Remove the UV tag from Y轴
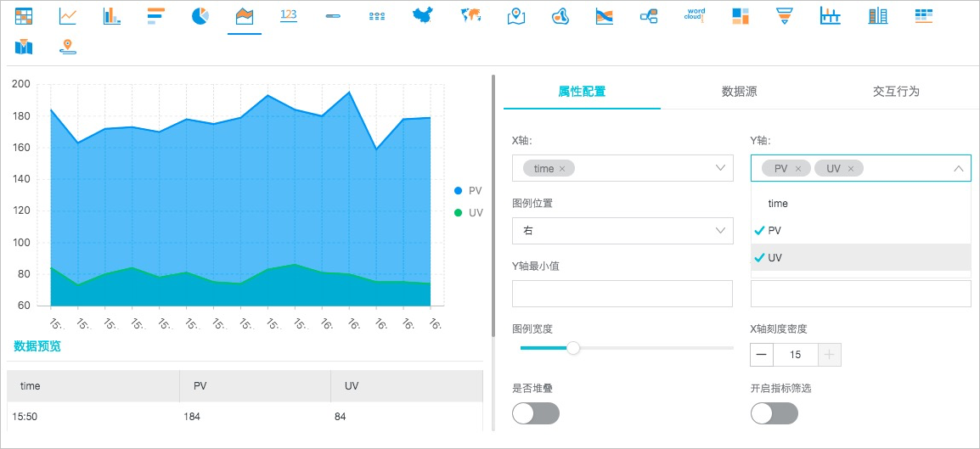980x449 pixels. [x=850, y=169]
